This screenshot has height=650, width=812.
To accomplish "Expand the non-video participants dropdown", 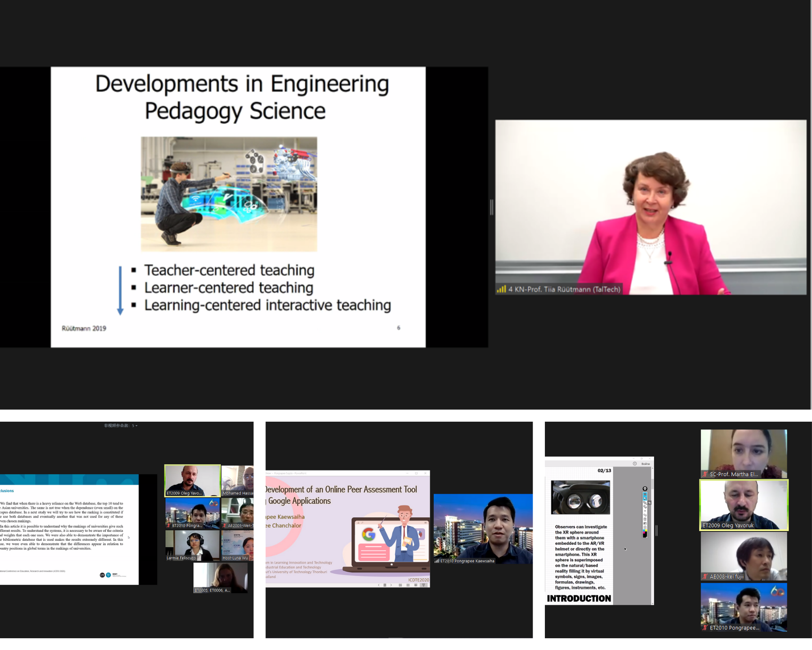I will click(x=136, y=426).
